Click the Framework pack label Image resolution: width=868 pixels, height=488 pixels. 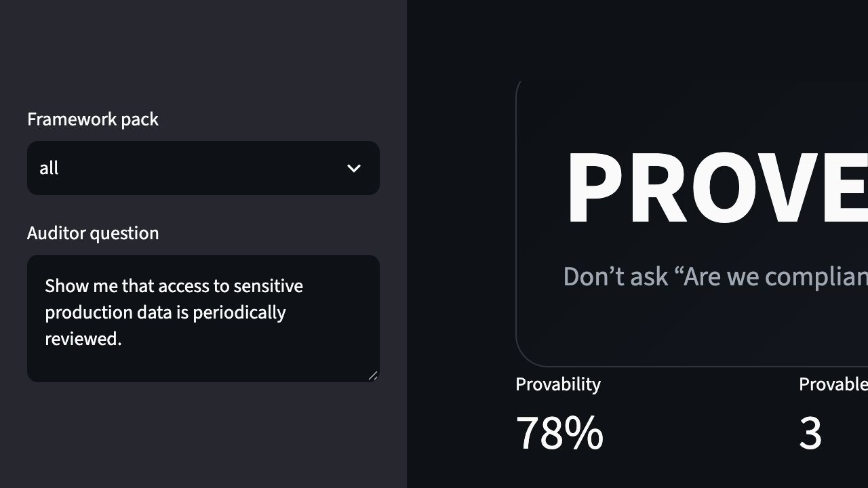click(93, 119)
